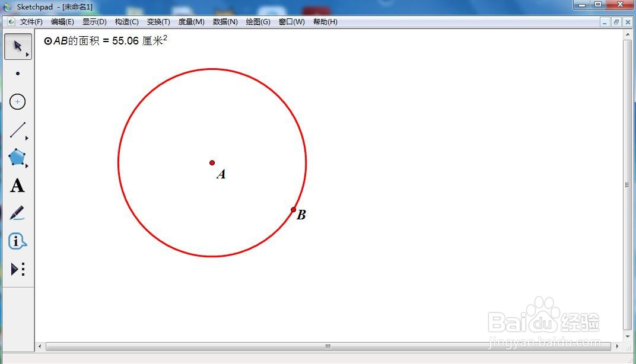Open the 度量(M) menu

coord(192,22)
